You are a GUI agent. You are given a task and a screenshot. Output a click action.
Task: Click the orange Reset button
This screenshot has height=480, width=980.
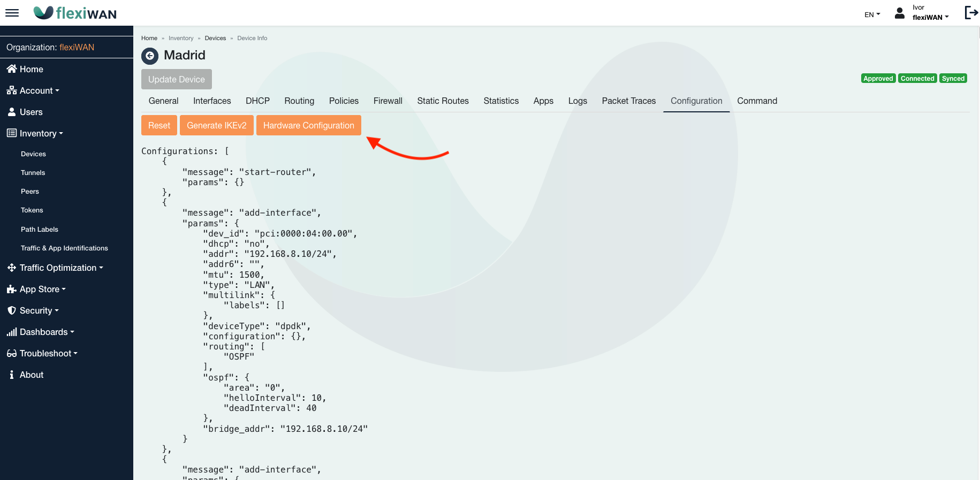[159, 125]
